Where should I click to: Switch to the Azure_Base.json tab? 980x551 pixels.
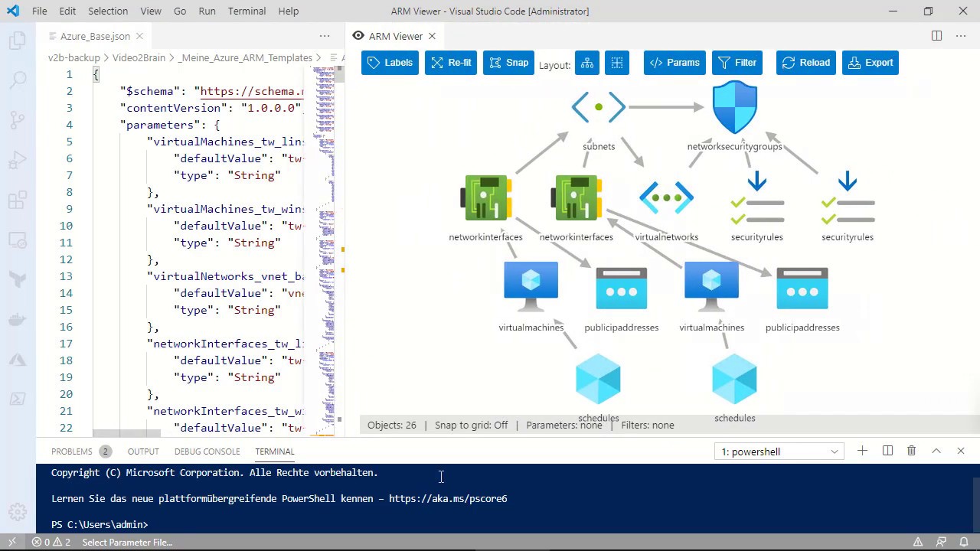point(95,36)
